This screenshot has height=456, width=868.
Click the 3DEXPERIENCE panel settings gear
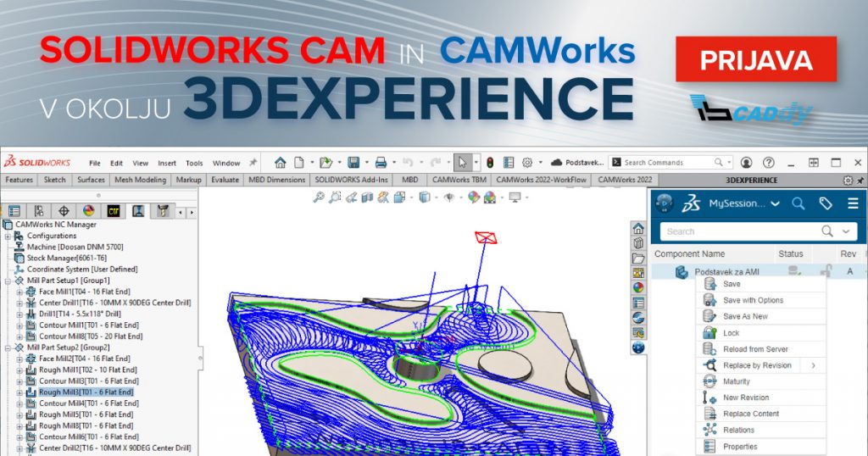(x=848, y=181)
